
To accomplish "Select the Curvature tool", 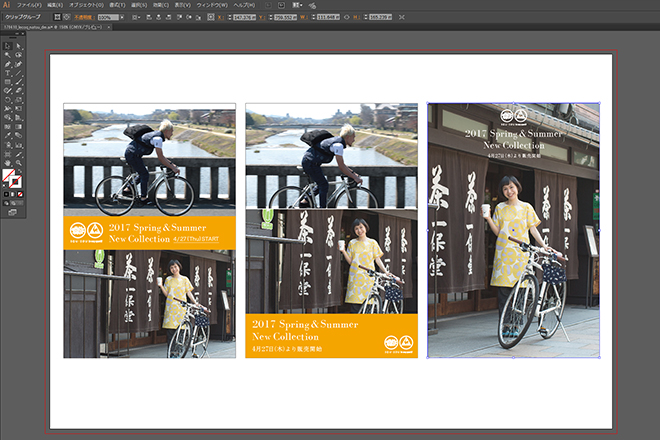I will click(19, 64).
